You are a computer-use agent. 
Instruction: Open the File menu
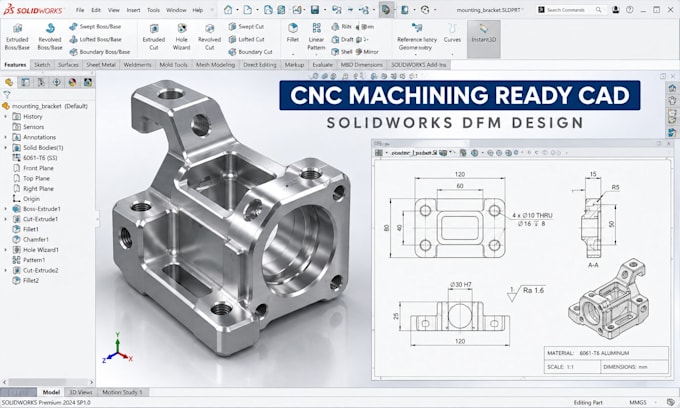tap(80, 10)
